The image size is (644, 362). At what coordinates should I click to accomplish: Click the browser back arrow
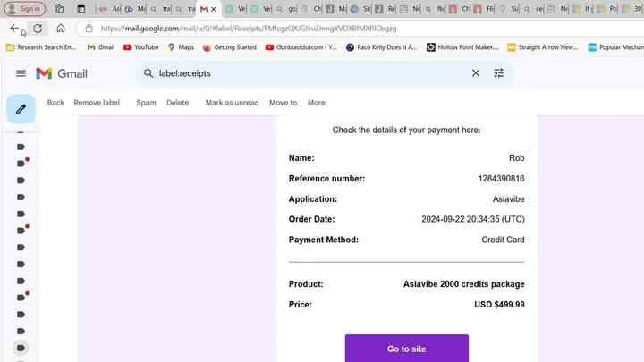pyautogui.click(x=14, y=28)
